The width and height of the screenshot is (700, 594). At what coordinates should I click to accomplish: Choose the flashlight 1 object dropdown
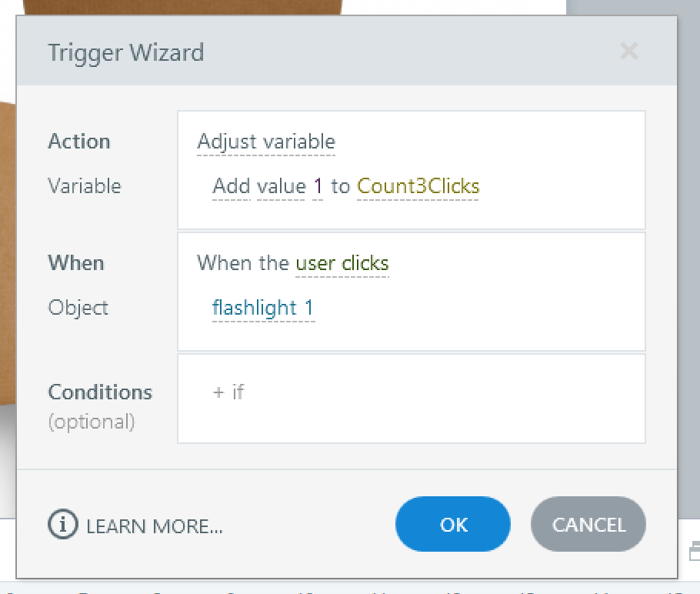pos(263,309)
